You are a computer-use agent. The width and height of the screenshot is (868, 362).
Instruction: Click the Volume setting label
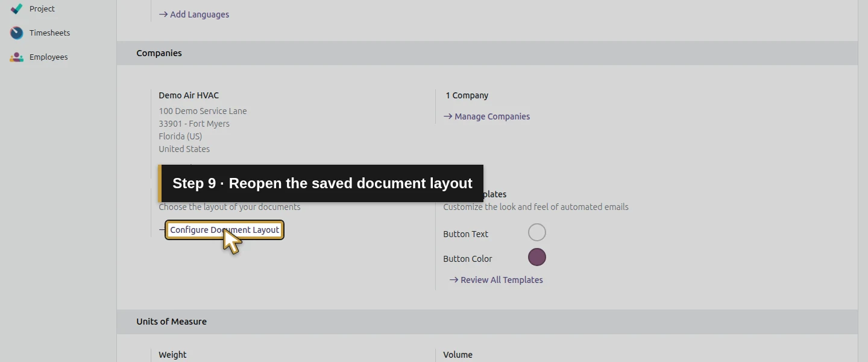(458, 355)
